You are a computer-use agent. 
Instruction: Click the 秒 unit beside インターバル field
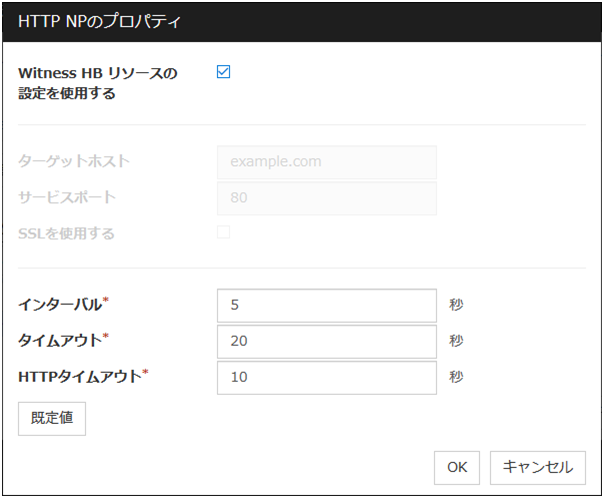point(457,305)
